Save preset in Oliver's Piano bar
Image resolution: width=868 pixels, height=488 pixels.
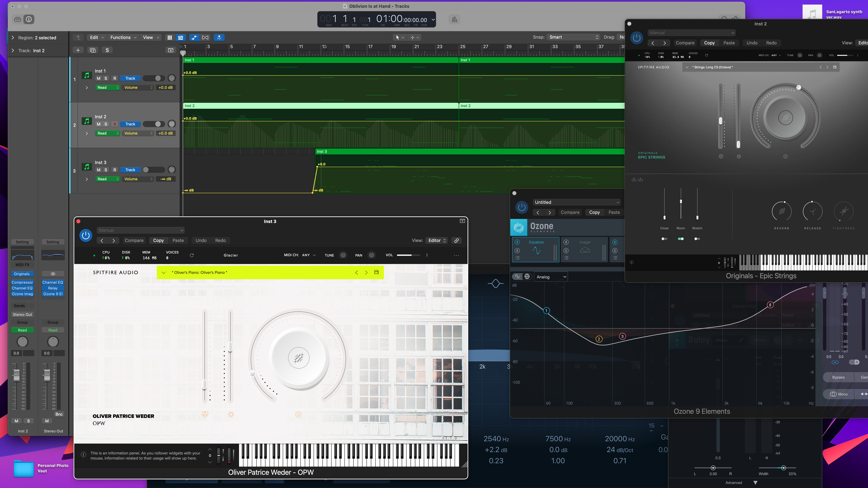376,272
